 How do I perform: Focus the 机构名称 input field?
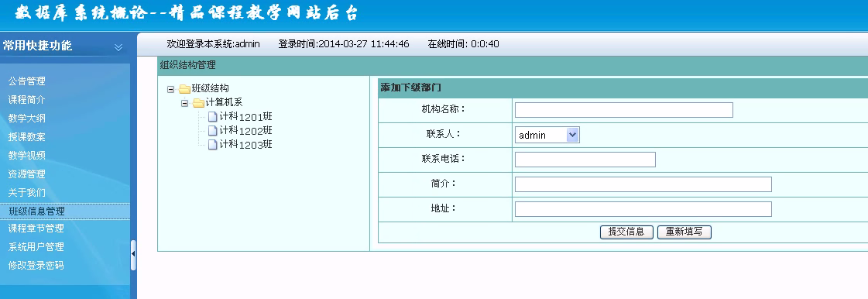tap(624, 110)
